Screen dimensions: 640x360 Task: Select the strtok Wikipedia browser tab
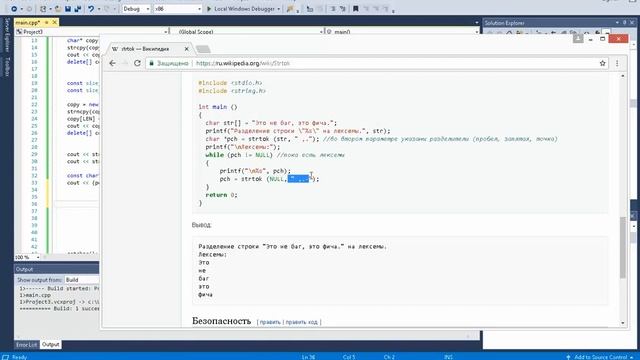[149, 49]
